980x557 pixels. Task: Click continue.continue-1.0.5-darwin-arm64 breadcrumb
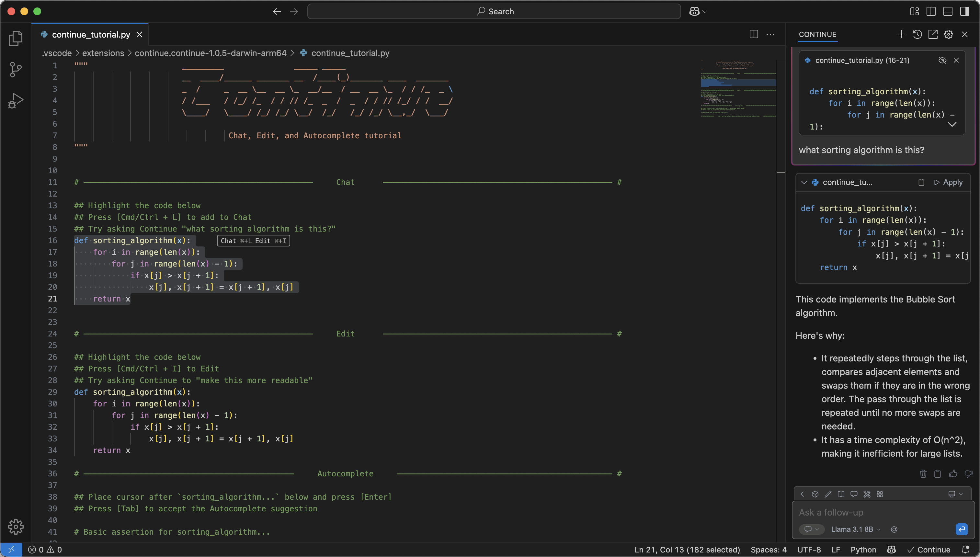pyautogui.click(x=211, y=53)
